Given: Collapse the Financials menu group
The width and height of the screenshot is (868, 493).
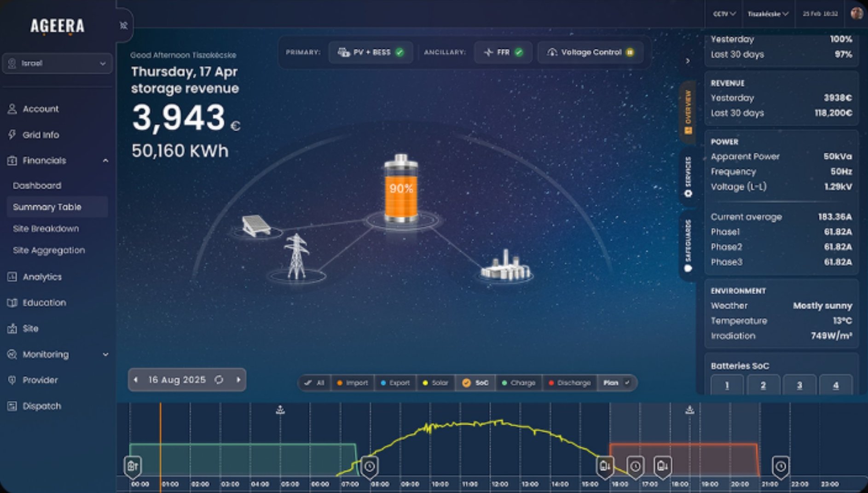Looking at the screenshot, I should [x=105, y=161].
